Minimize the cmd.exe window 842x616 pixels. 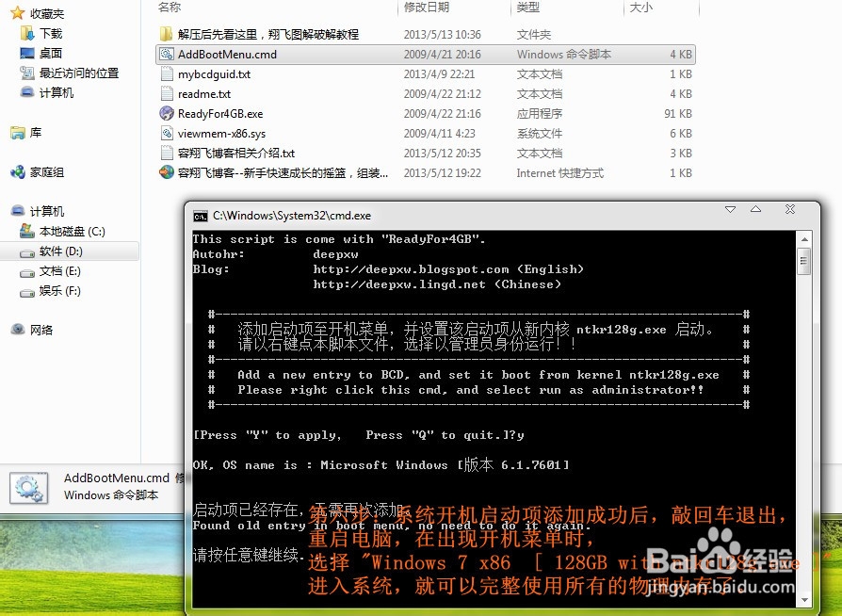point(730,209)
